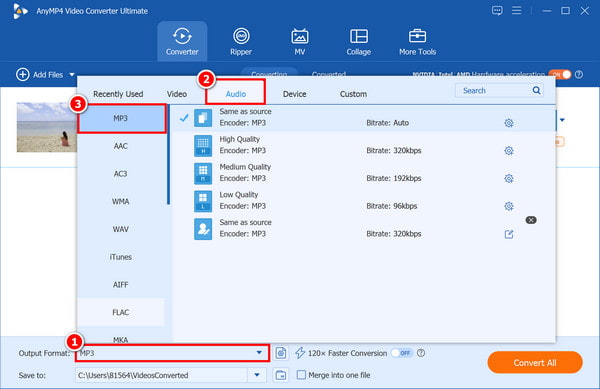Click the Low Quality profile icon
600x389 pixels.
click(203, 201)
